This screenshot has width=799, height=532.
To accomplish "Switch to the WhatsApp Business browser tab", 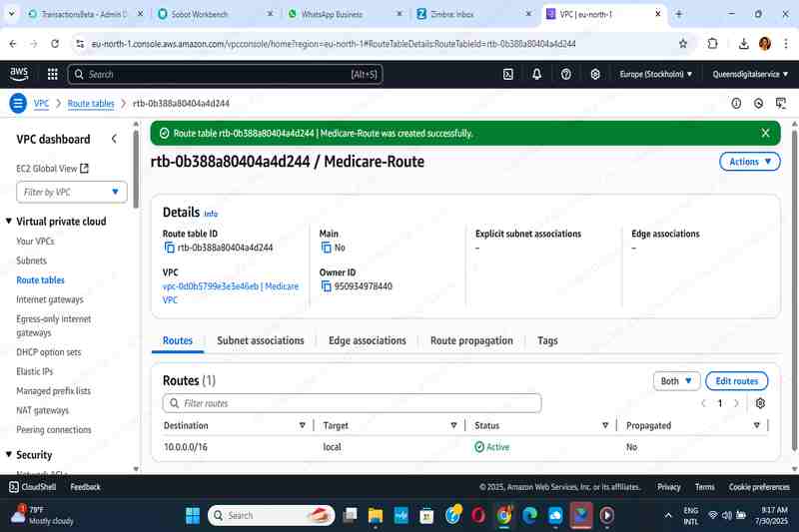I will click(x=344, y=14).
